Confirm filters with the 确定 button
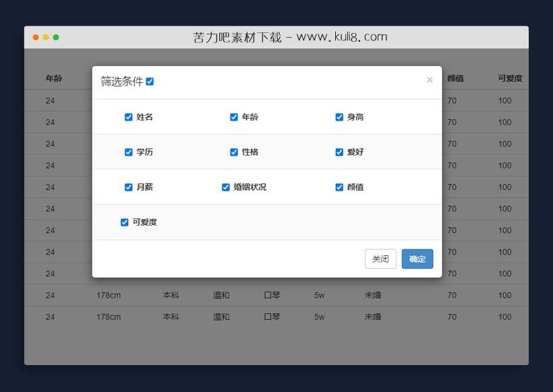Screen dimensions: 553x392 pos(417,259)
